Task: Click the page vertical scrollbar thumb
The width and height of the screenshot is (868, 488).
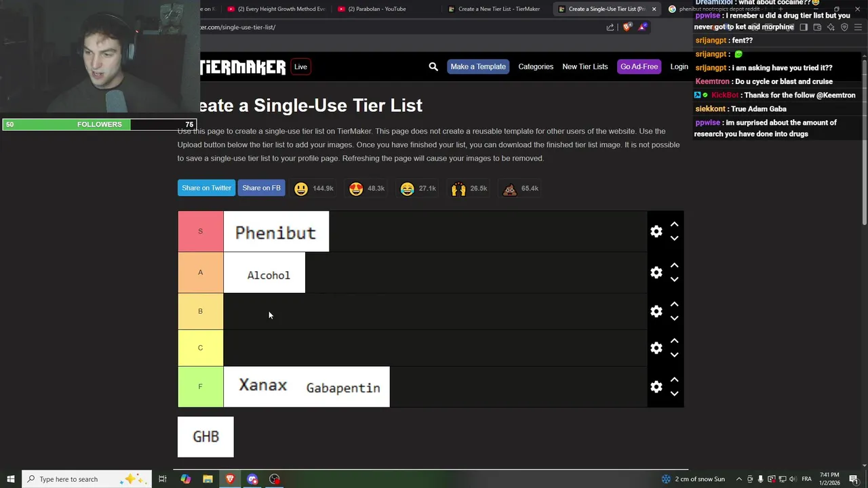Action: click(864, 142)
